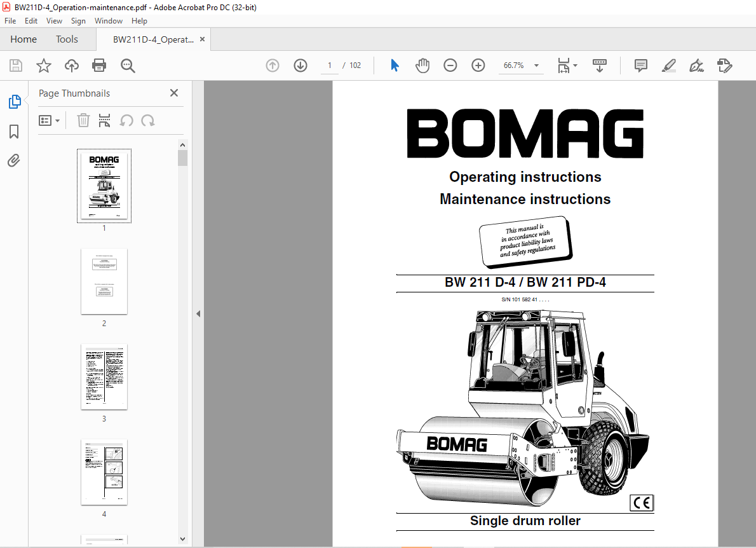The width and height of the screenshot is (756, 548).
Task: Open the Bookmarks sidebar panel
Action: [14, 131]
